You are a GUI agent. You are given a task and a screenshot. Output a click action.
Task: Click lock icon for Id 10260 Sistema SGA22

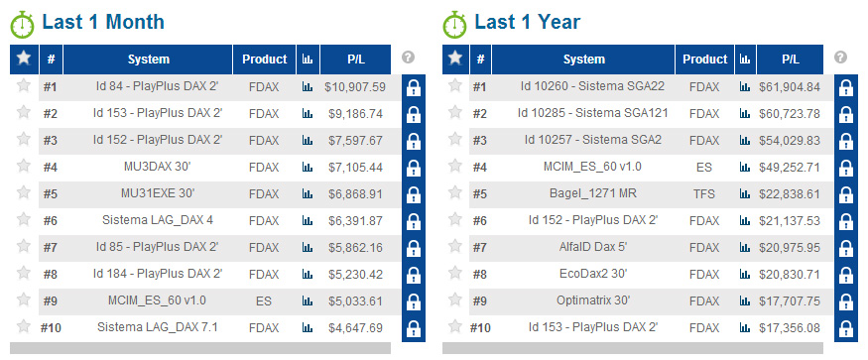846,87
